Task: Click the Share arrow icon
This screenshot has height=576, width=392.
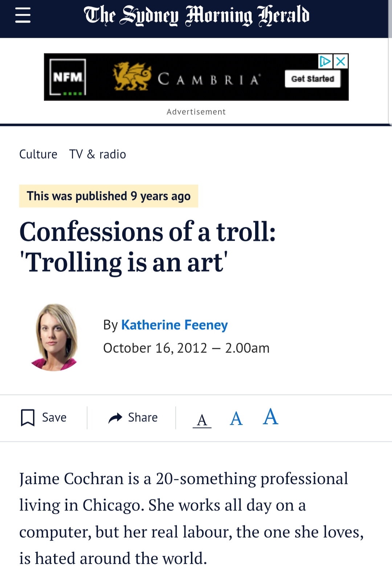Action: click(x=115, y=418)
